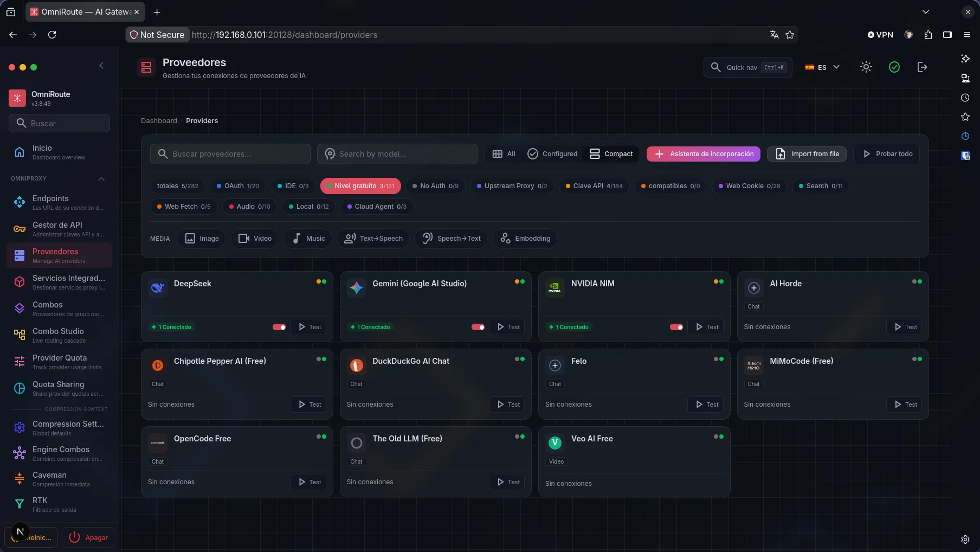
Task: Collapse the sidebar with chevron arrow
Action: pos(101,66)
